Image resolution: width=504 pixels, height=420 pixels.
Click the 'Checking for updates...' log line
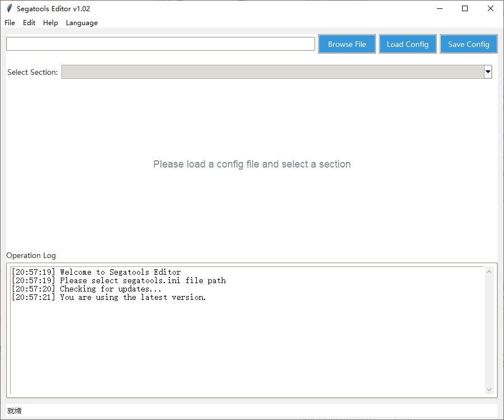coord(87,289)
